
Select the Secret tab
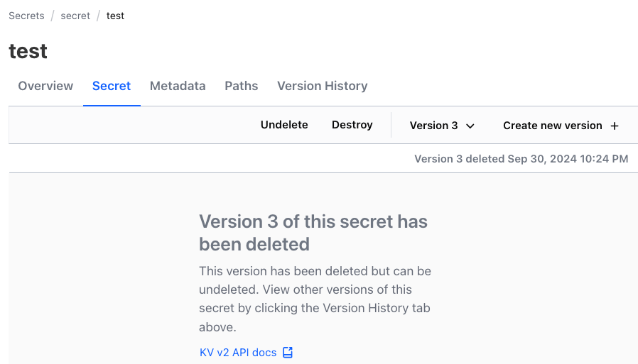click(x=112, y=86)
